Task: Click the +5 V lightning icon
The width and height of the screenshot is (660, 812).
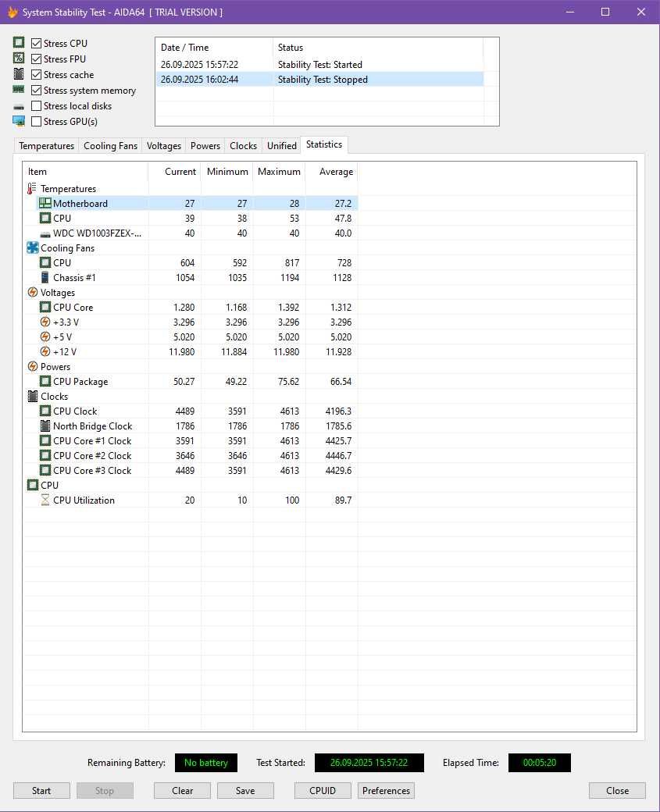Action: (45, 337)
